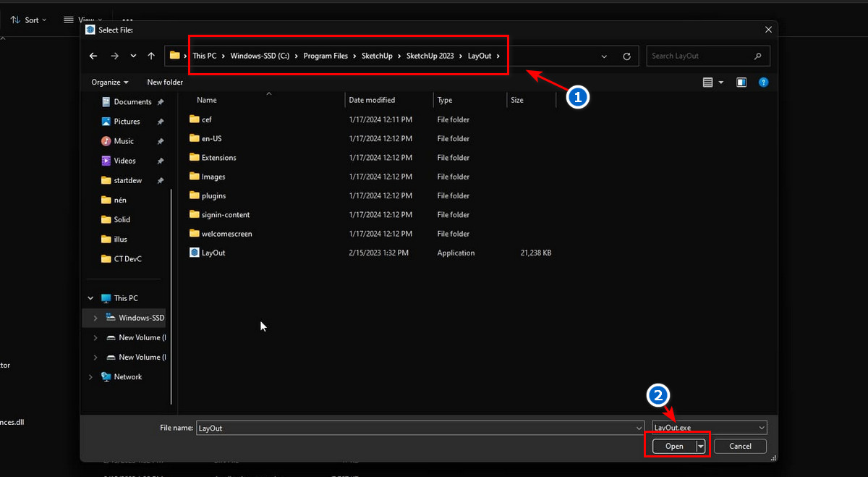This screenshot has width=868, height=477.
Task: Open the file dialog help icon
Action: click(763, 83)
